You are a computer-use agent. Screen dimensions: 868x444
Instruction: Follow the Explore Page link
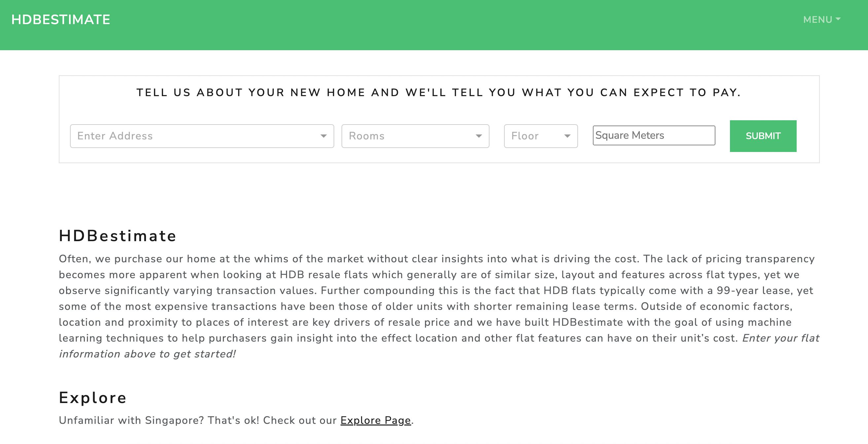click(x=375, y=421)
